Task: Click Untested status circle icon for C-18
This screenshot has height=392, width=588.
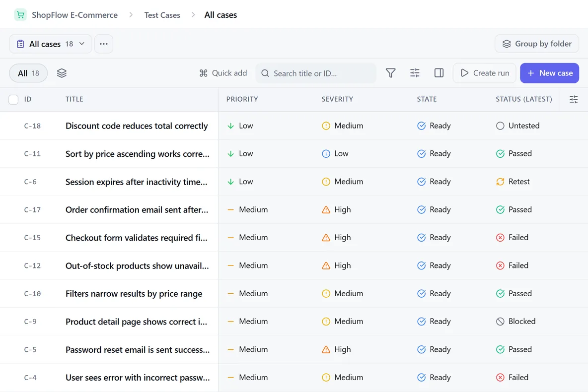Action: point(500,126)
